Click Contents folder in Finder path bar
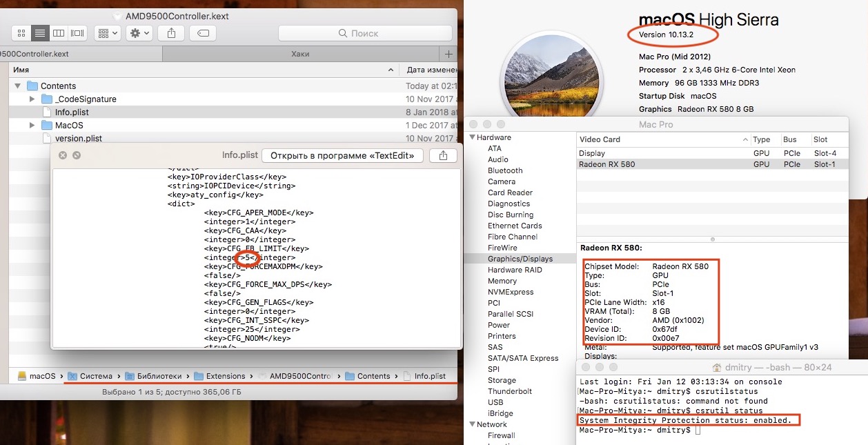This screenshot has width=868, height=445. [368, 376]
